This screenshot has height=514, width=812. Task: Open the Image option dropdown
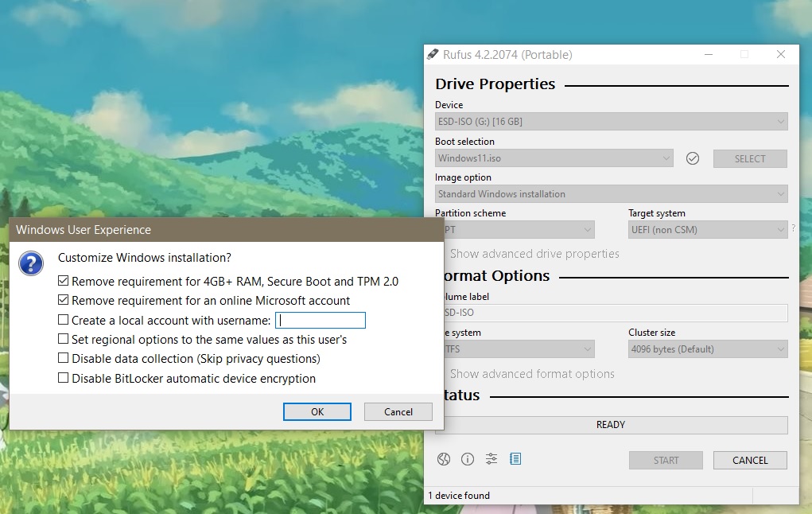click(x=611, y=194)
